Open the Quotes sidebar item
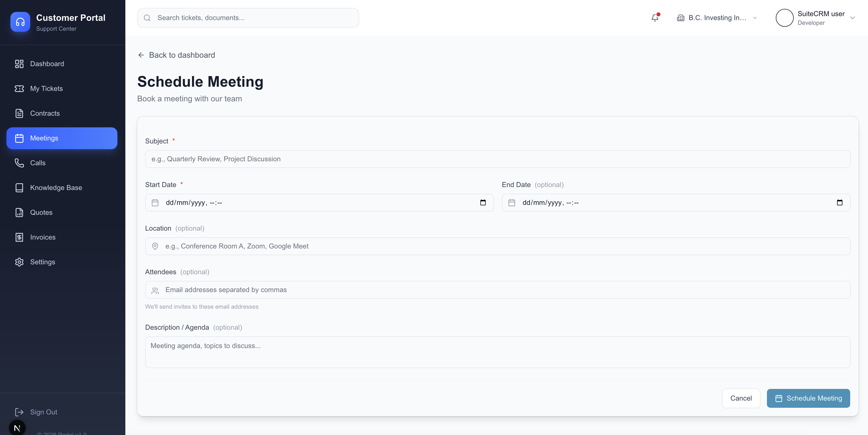This screenshot has height=435, width=868. point(41,213)
